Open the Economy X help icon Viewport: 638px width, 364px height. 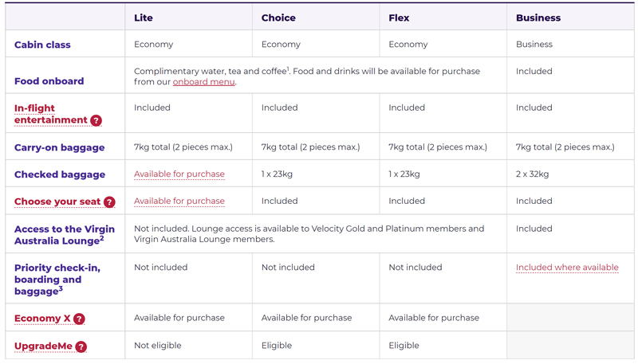pyautogui.click(x=79, y=319)
